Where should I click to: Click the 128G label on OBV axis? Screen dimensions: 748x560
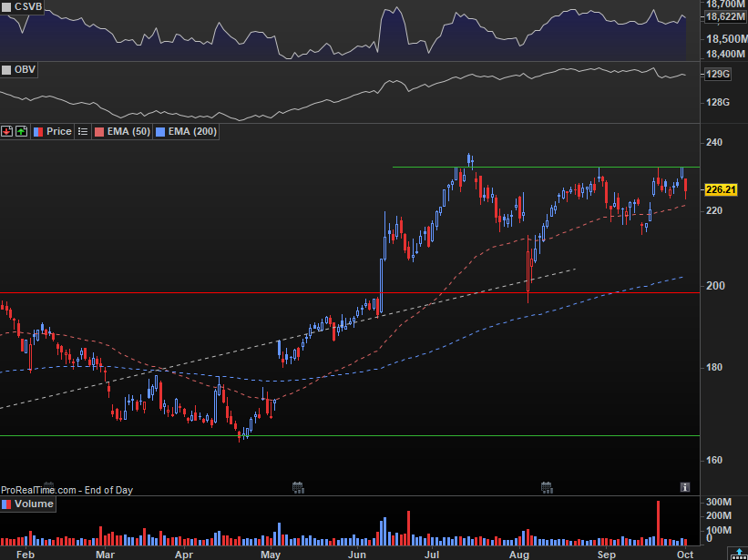(x=717, y=103)
